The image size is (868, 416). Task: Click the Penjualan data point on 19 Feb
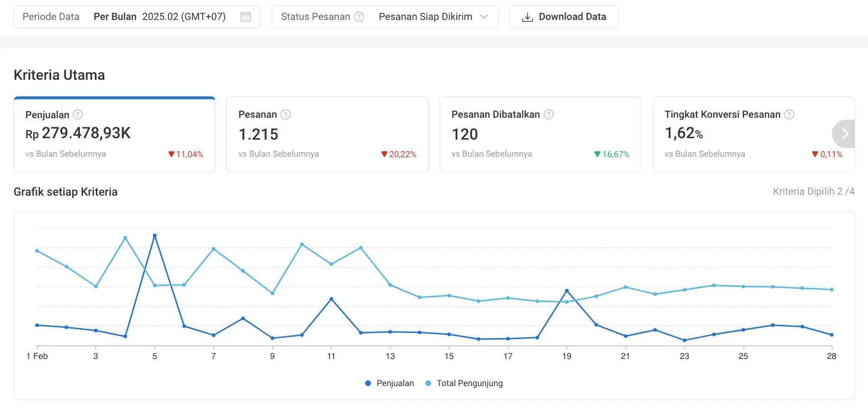[x=567, y=291]
